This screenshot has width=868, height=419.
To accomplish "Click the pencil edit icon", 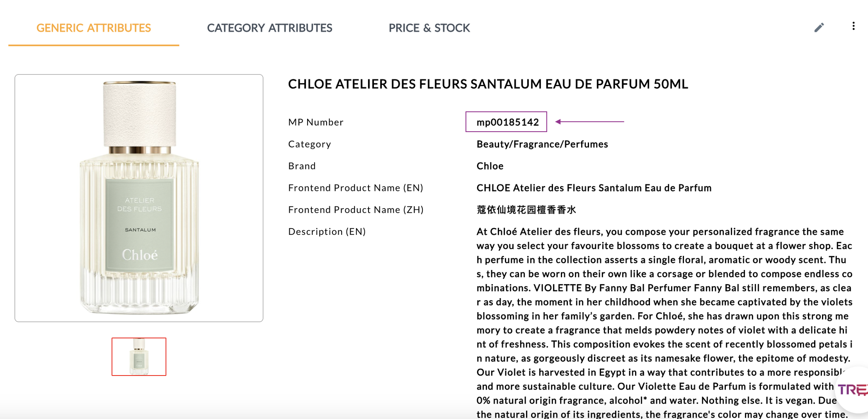I will (819, 28).
